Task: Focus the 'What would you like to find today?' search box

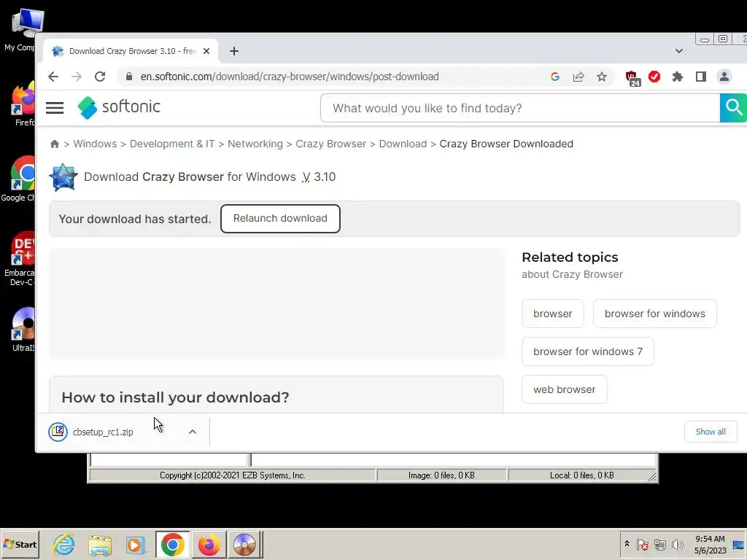Action: click(x=520, y=108)
